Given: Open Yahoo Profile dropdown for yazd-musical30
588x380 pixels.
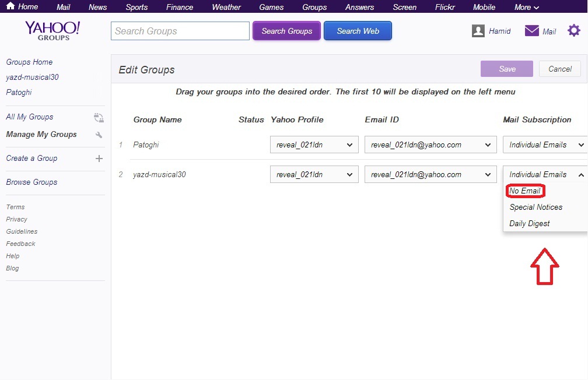Looking at the screenshot, I should point(314,174).
